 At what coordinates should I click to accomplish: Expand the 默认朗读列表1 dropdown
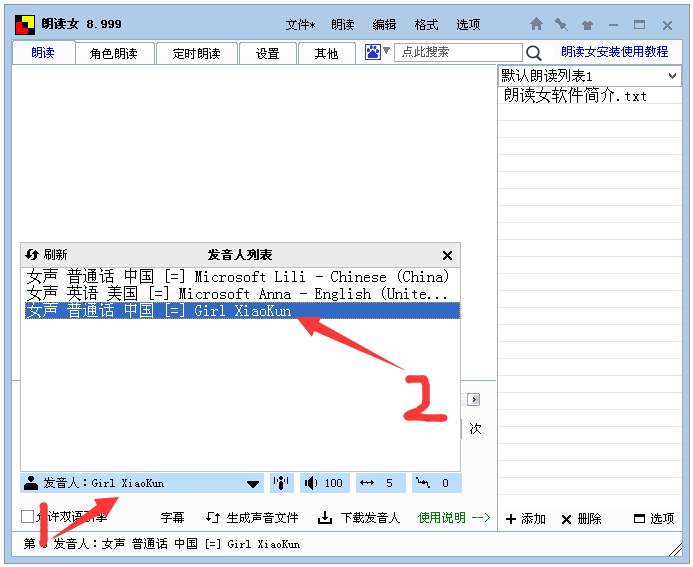[x=672, y=76]
